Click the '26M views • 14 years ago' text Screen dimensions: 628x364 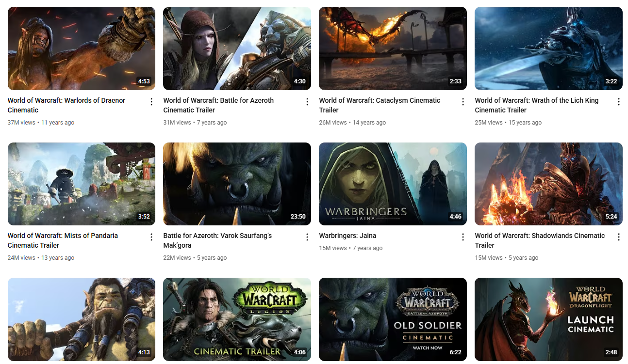pos(353,123)
